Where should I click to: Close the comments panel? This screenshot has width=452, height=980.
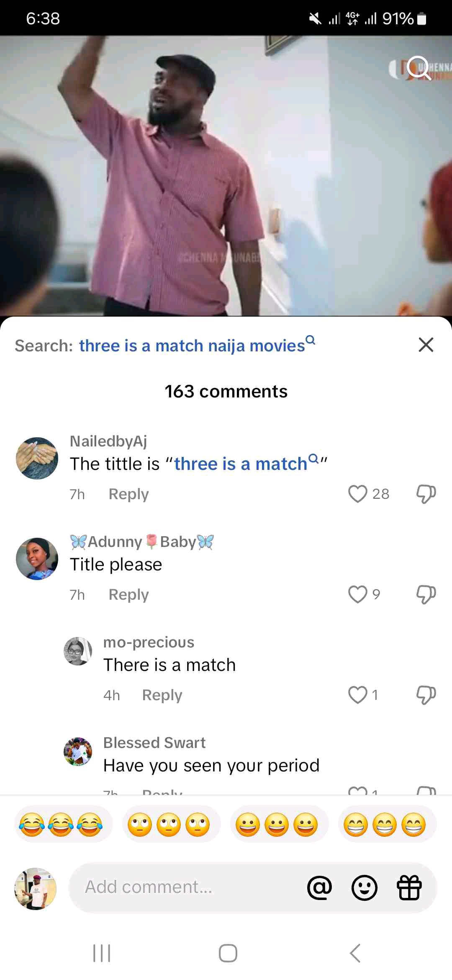coord(426,345)
